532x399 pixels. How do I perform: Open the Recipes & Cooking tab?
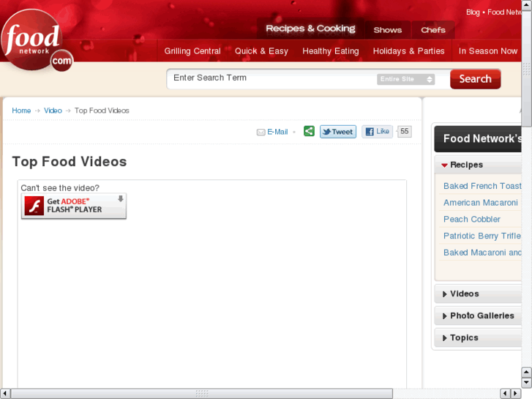310,29
